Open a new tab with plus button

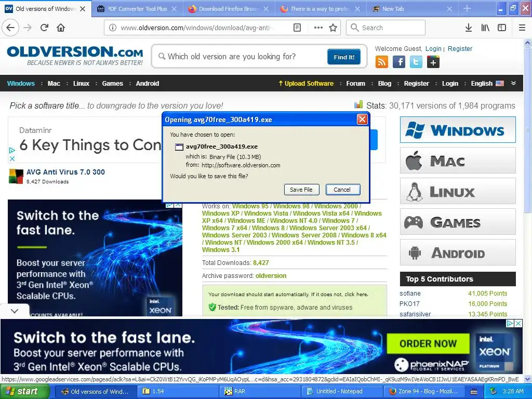tap(467, 8)
